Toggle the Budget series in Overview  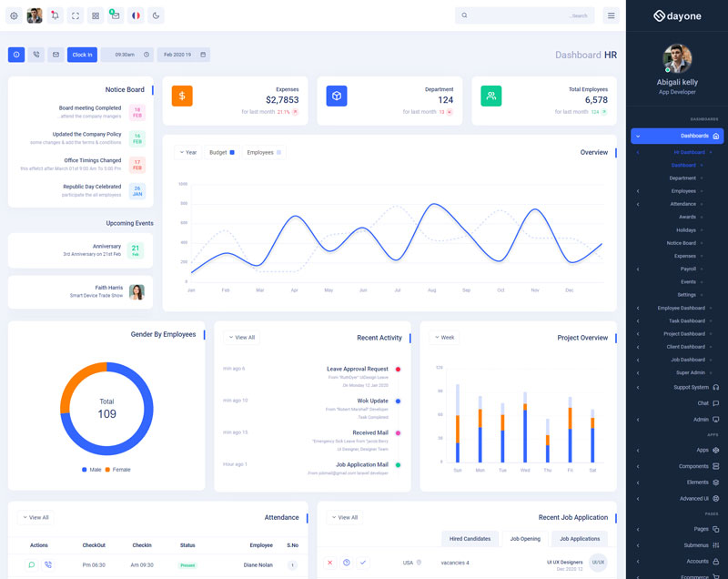[222, 152]
